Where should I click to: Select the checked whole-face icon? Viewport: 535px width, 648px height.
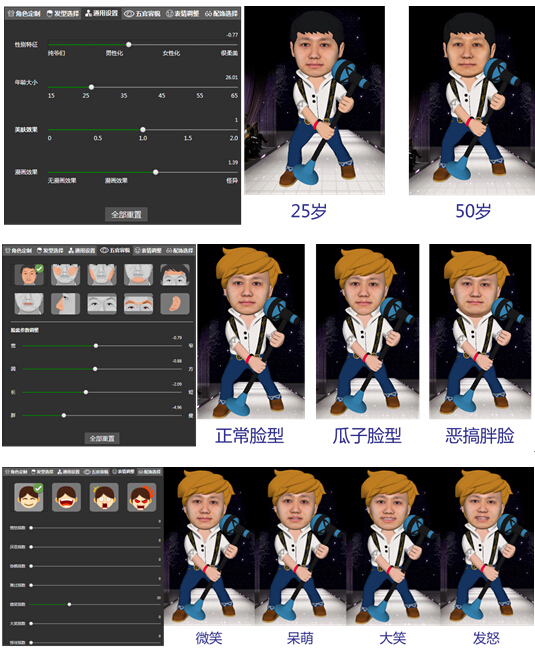click(29, 275)
